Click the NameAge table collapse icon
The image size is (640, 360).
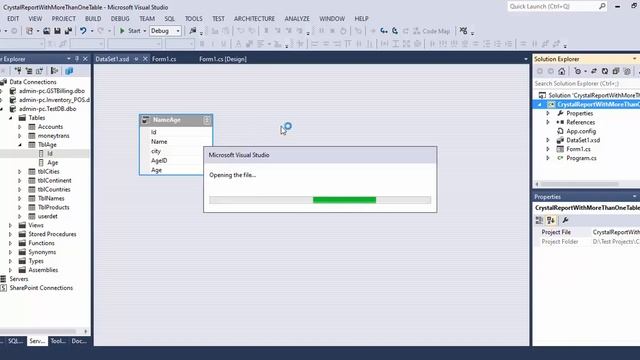pyautogui.click(x=207, y=120)
